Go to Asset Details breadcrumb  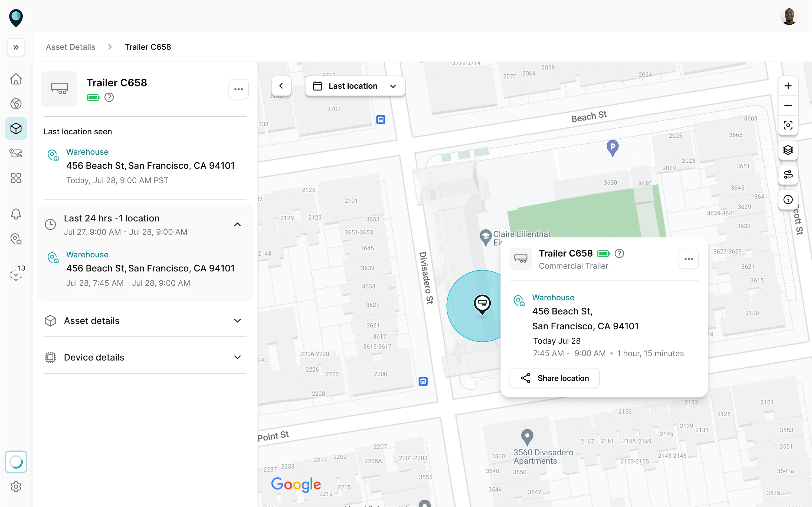70,47
